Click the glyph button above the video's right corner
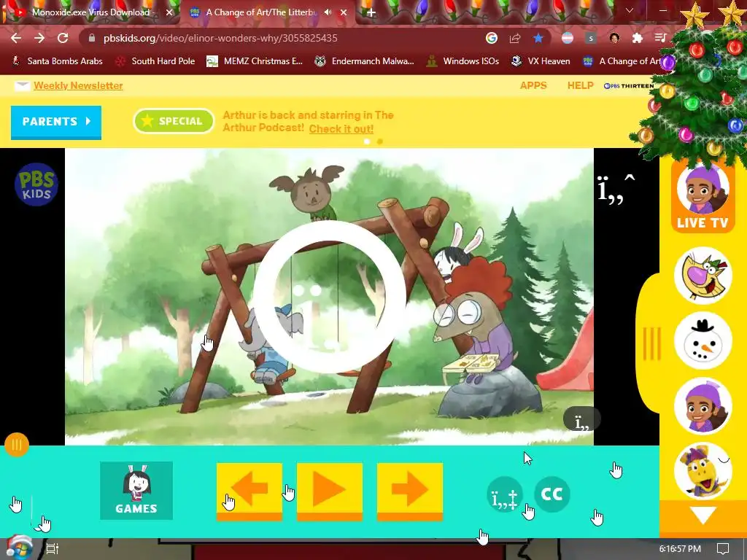747x560 pixels. tap(616, 190)
